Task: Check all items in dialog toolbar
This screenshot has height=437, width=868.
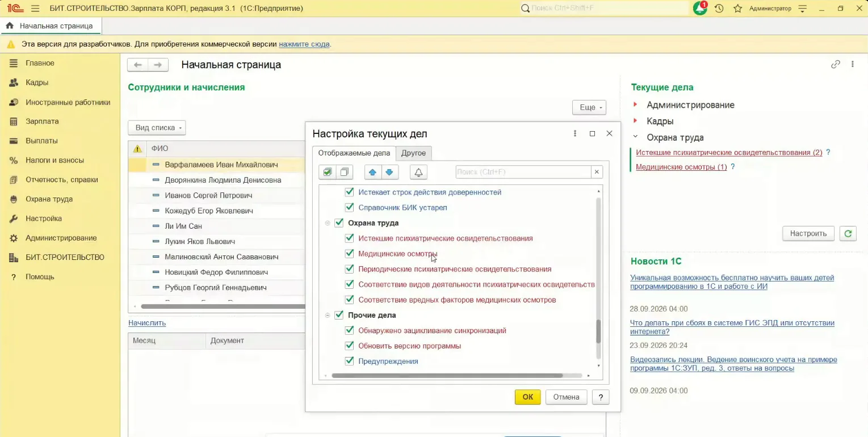Action: [x=328, y=172]
